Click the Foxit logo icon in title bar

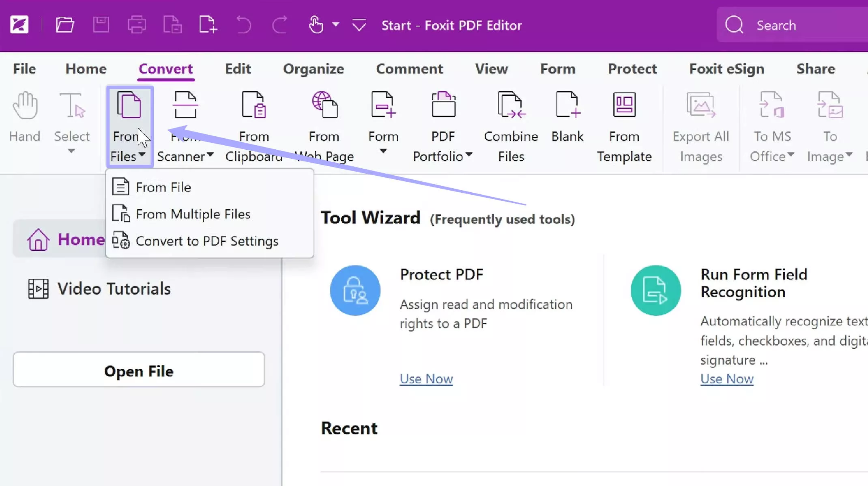19,25
